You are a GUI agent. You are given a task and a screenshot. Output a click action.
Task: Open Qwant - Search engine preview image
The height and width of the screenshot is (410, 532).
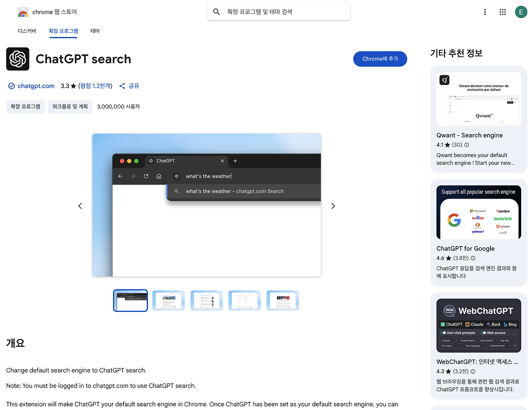(479, 99)
